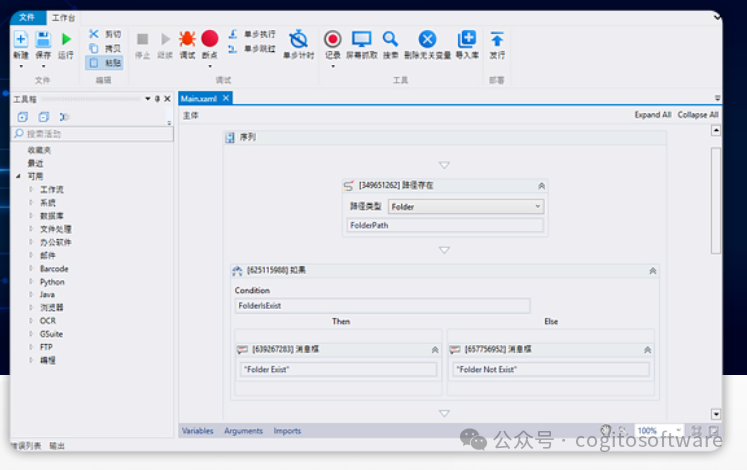
Task: Open the 工具箱 panel options dropdown arrow
Action: 148,99
